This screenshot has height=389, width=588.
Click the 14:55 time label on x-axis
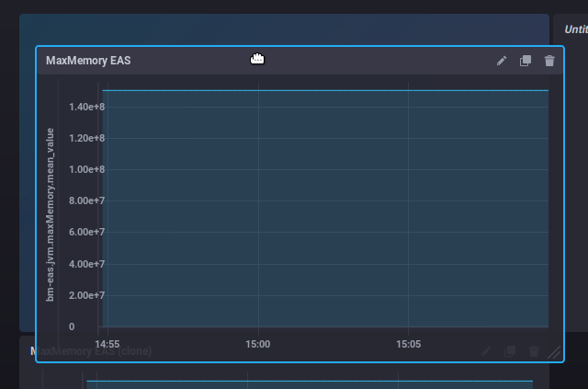tap(108, 344)
